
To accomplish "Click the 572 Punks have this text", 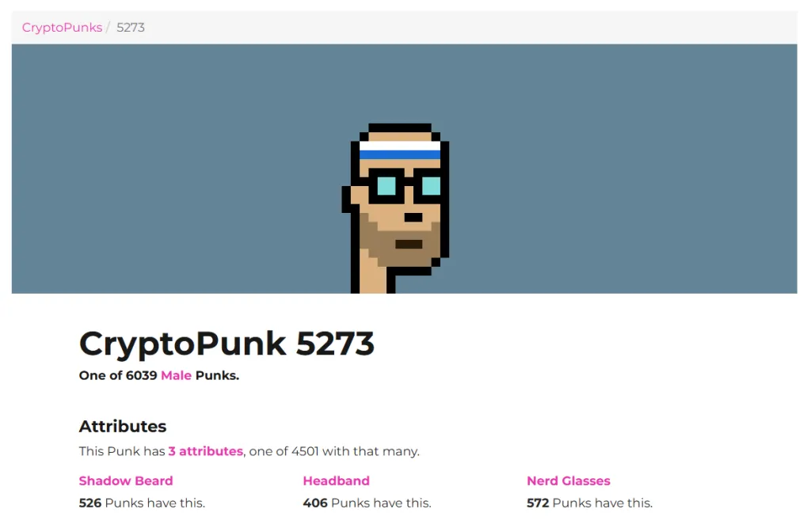I will (x=589, y=503).
